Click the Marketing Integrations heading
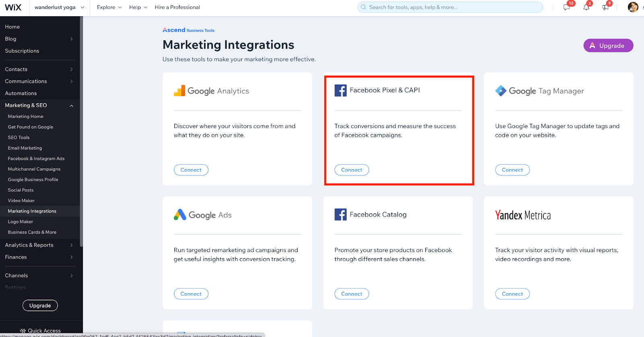Viewport: 644px width, 337px height. [x=228, y=45]
